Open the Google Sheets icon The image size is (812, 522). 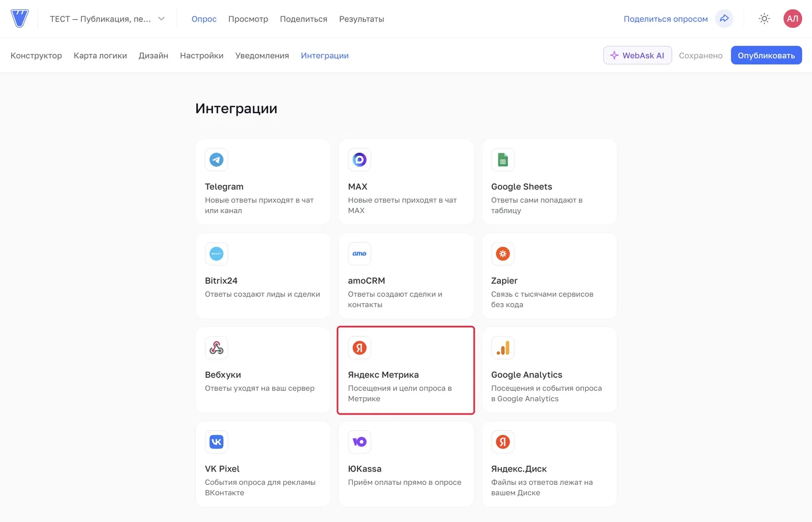click(503, 160)
